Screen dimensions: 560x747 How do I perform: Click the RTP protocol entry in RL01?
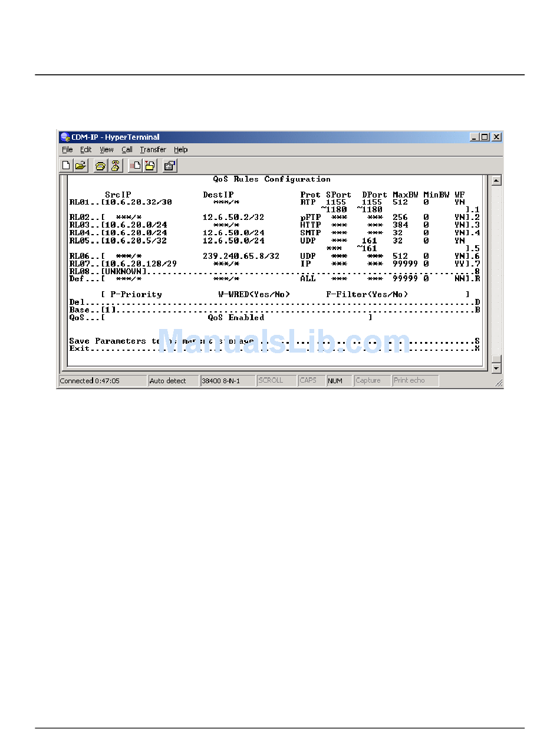coord(308,202)
